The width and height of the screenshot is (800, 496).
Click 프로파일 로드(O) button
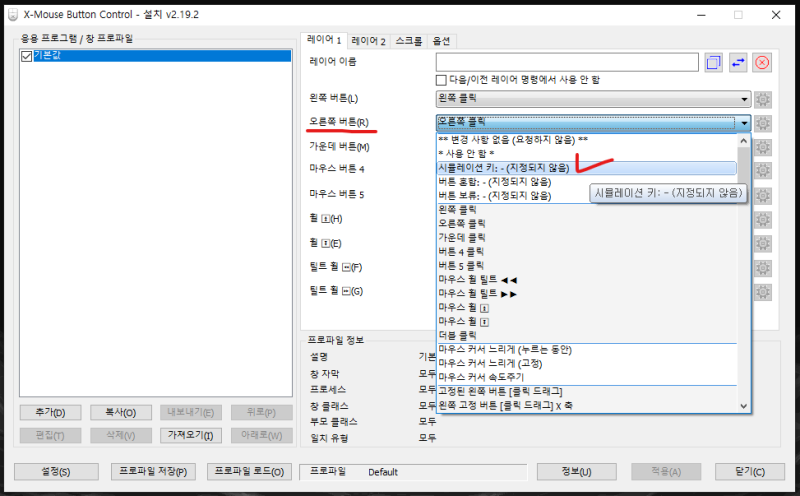click(249, 472)
